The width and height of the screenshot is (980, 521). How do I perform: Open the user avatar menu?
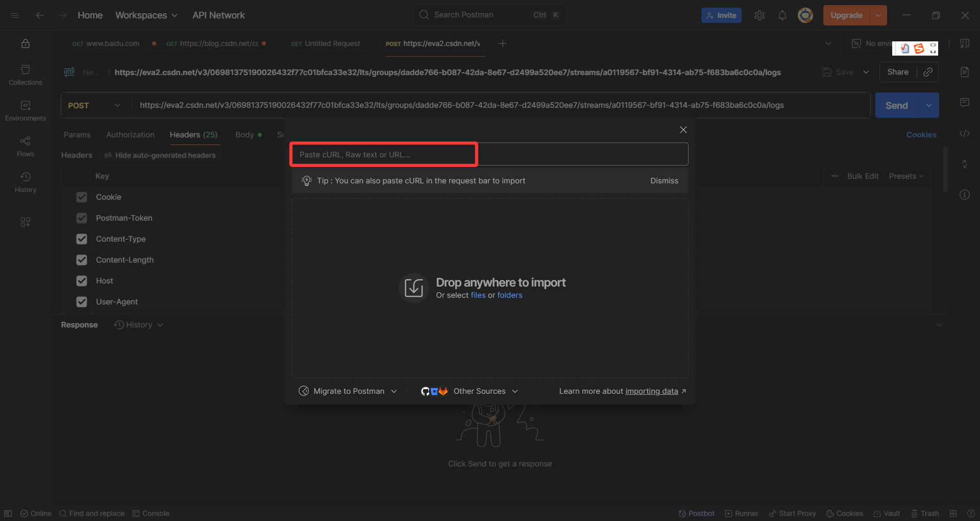805,15
